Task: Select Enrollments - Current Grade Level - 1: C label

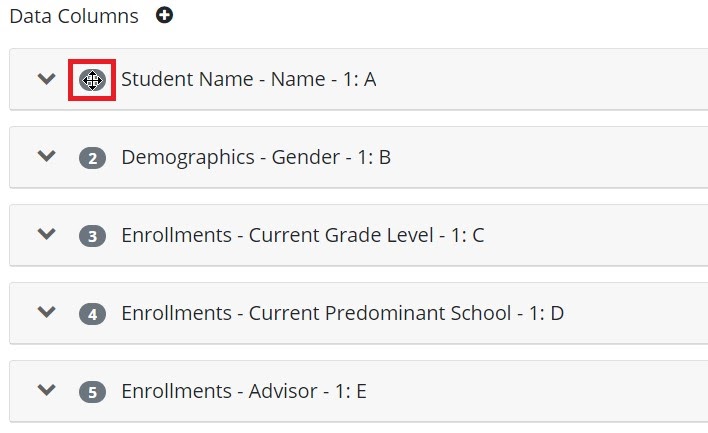Action: click(x=303, y=235)
